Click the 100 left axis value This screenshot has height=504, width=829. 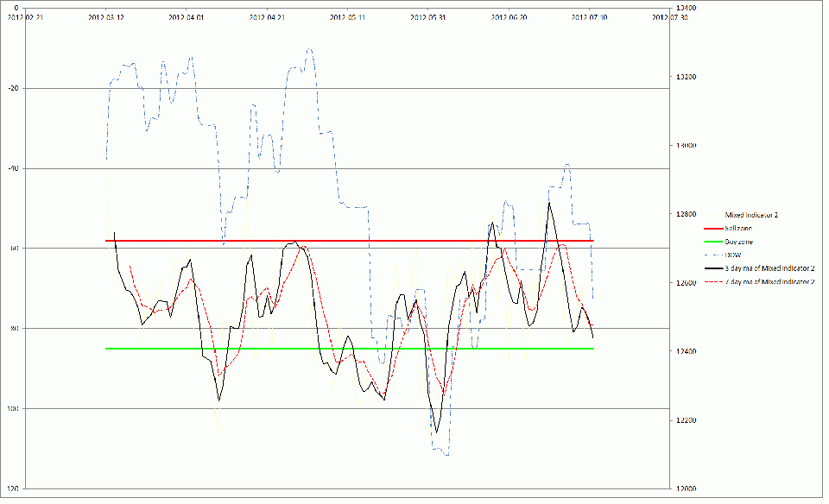pyautogui.click(x=13, y=408)
